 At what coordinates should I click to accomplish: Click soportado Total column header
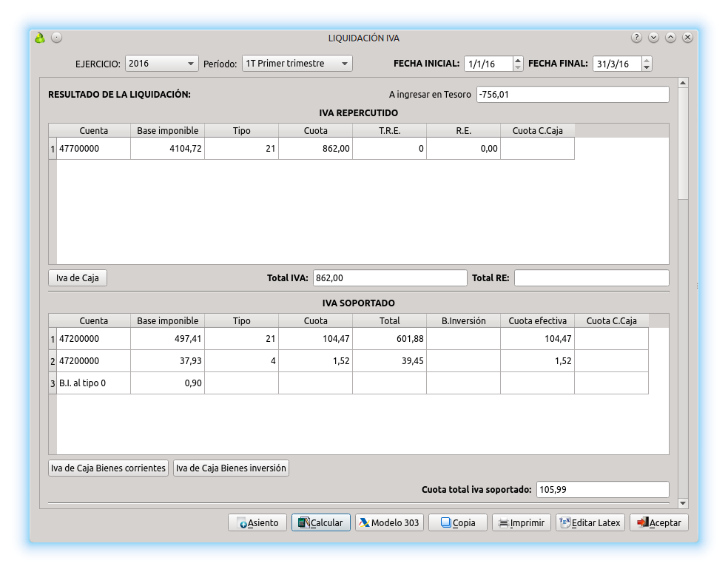(390, 321)
